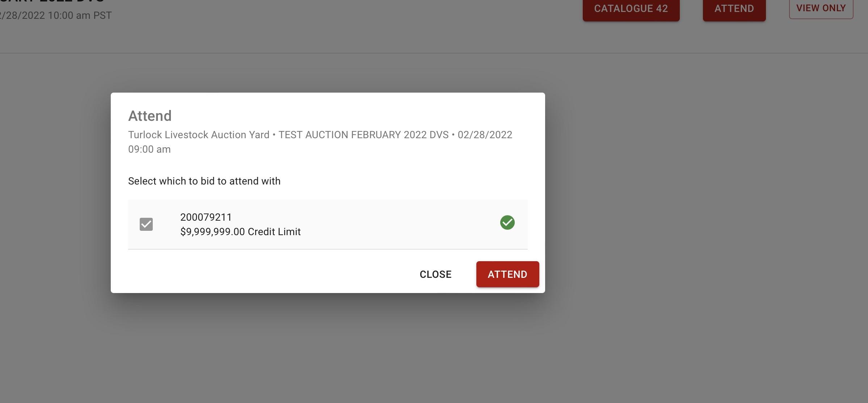
Task: Choose the VIEW ONLY option
Action: tap(821, 8)
